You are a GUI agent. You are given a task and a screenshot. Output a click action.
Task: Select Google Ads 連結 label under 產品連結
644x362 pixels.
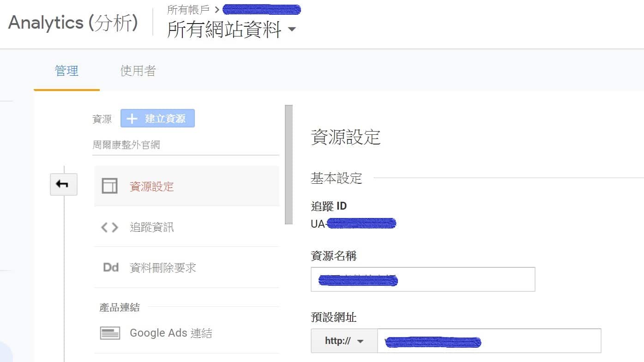coord(171,333)
